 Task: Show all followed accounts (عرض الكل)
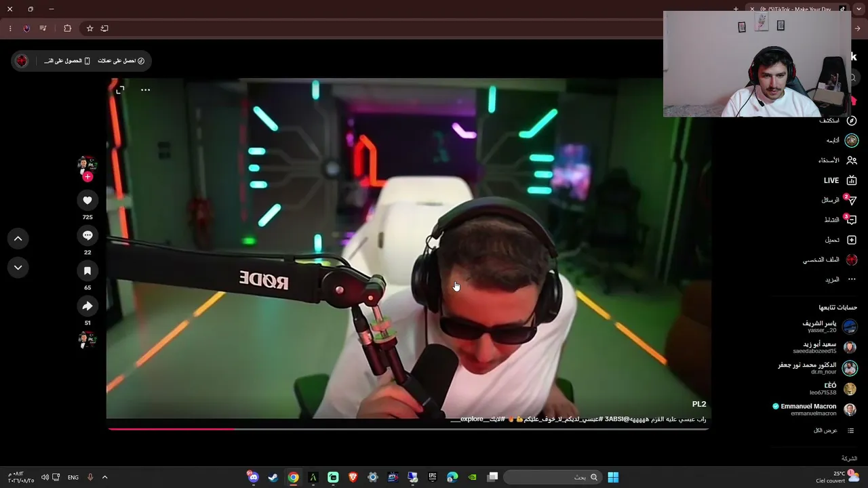pyautogui.click(x=833, y=430)
